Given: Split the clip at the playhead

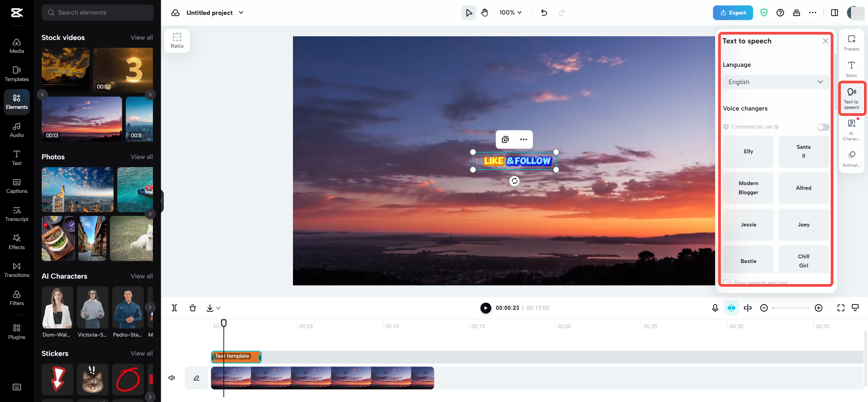Looking at the screenshot, I should point(174,308).
